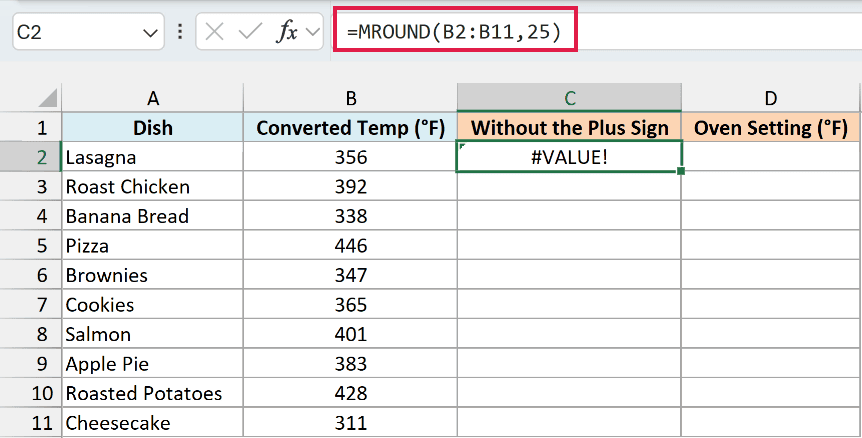The height and width of the screenshot is (438, 862).
Task: Click the value 383 in column B
Action: pos(350,364)
